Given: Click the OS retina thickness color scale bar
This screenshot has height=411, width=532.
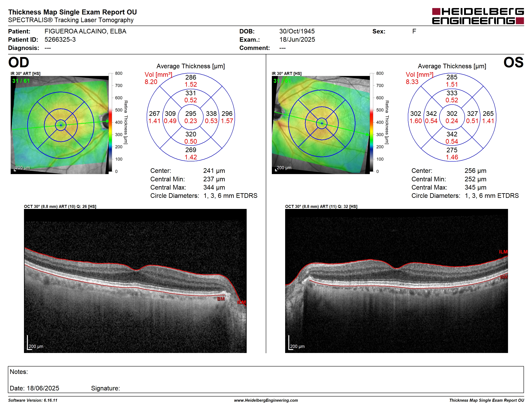Looking at the screenshot, I should point(371,122).
